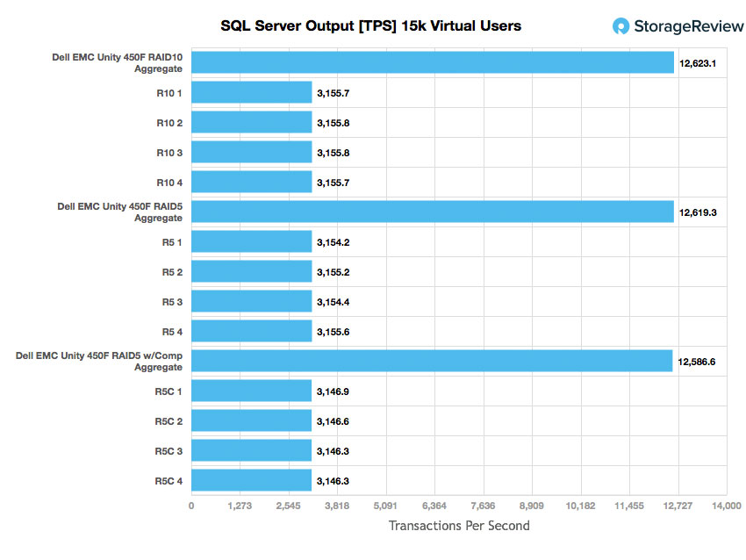Click the R10 2 value label 3,155.8

333,123
